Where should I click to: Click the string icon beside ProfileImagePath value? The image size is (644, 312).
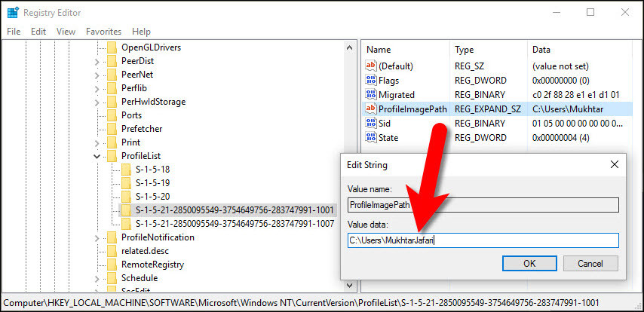[x=371, y=109]
